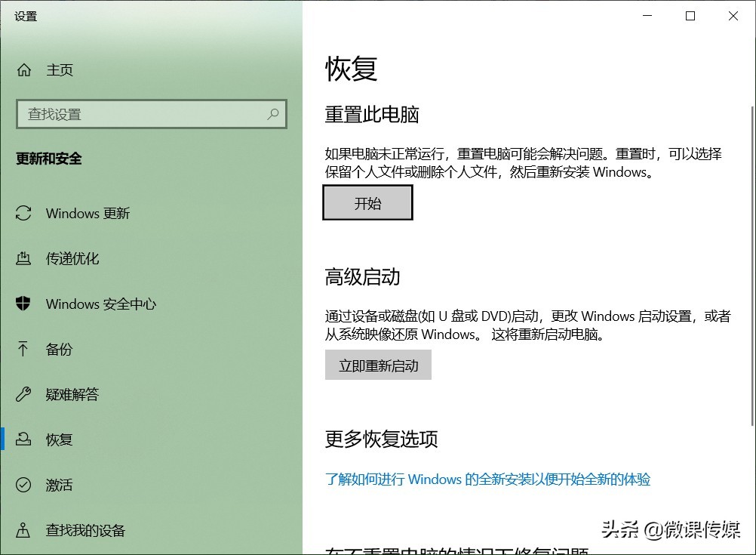Click the 设置 label in title bar
The width and height of the screenshot is (756, 555).
25,15
